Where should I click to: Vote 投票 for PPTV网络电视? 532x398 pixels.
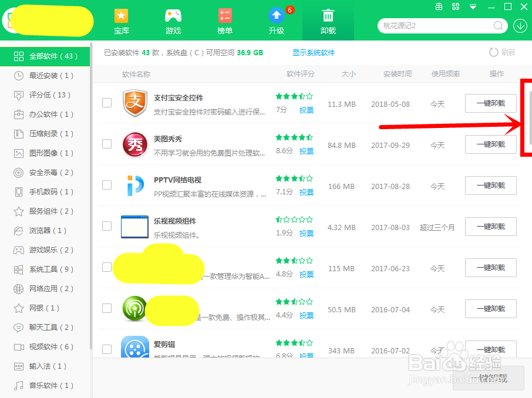coord(307,192)
